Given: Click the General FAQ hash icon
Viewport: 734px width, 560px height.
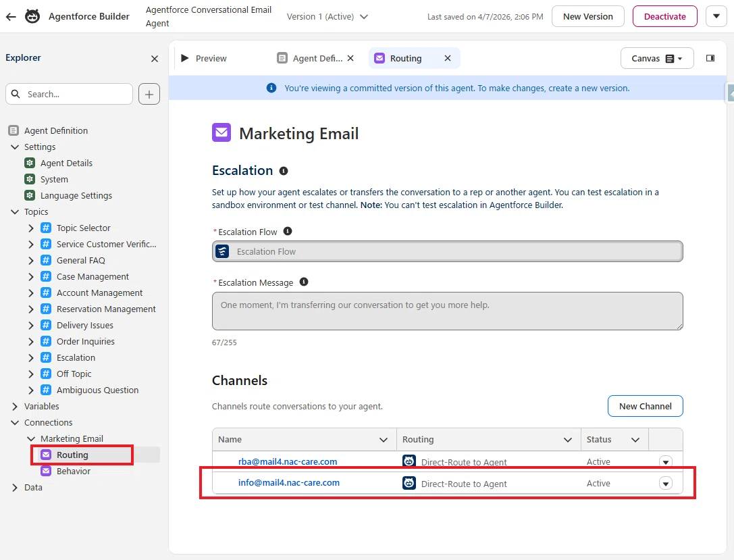Looking at the screenshot, I should pyautogui.click(x=46, y=260).
